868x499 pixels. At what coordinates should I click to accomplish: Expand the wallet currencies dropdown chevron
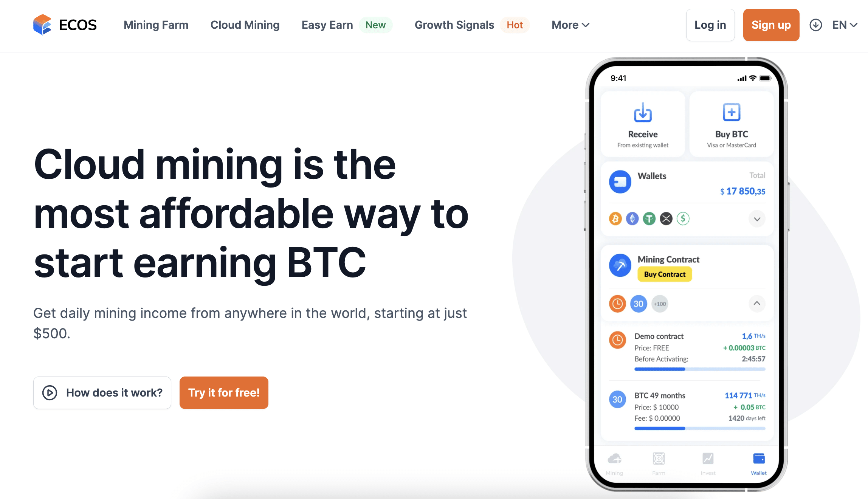[757, 218]
